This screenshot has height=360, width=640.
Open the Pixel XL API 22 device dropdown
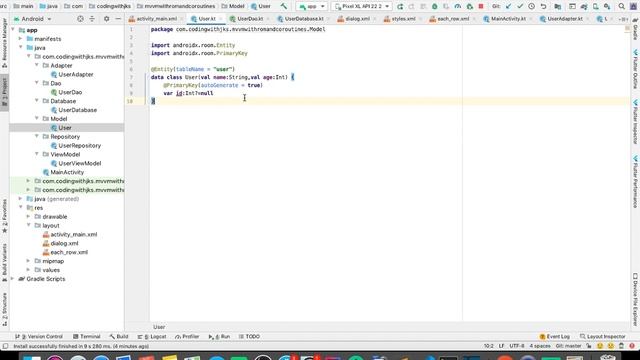click(362, 7)
